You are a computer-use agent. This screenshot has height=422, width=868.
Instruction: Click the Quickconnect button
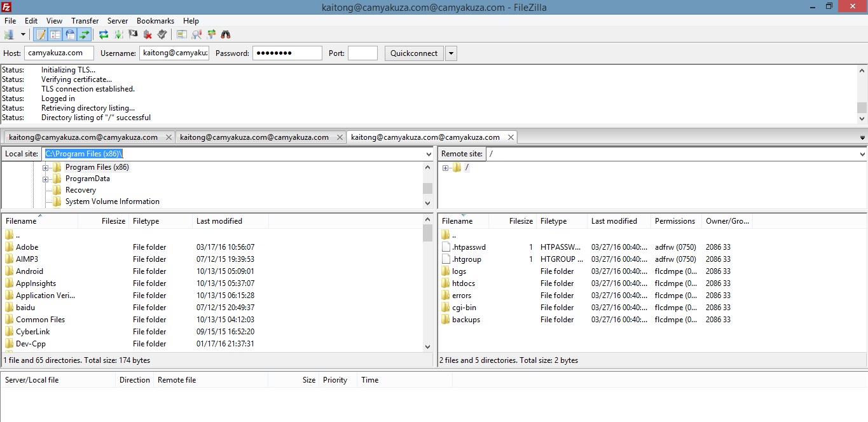[x=414, y=53]
